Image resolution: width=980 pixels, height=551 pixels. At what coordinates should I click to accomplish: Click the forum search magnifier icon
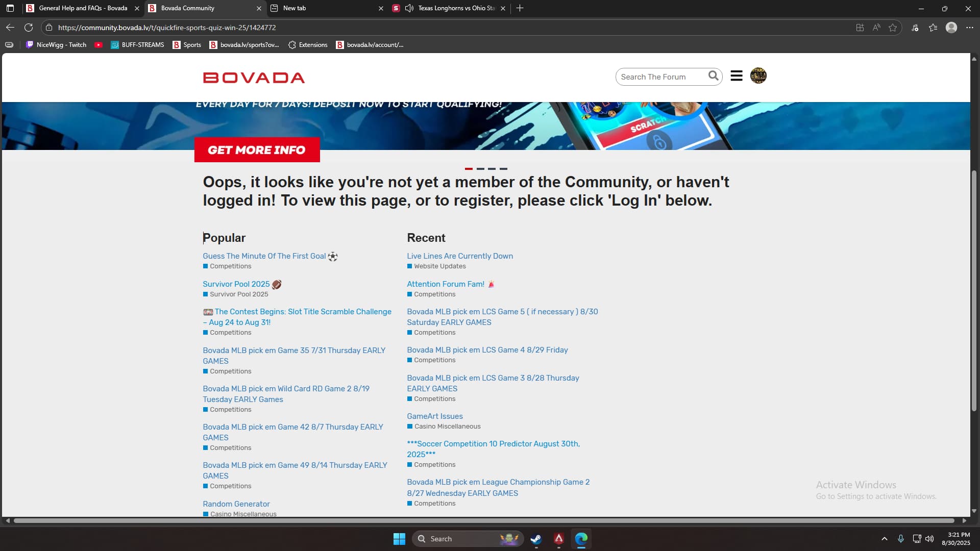(x=713, y=76)
